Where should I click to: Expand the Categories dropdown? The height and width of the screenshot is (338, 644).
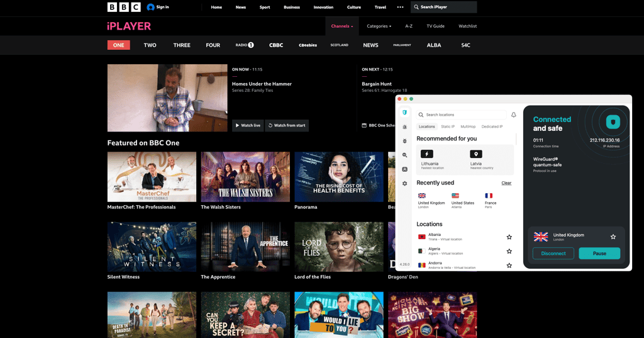pos(379,26)
